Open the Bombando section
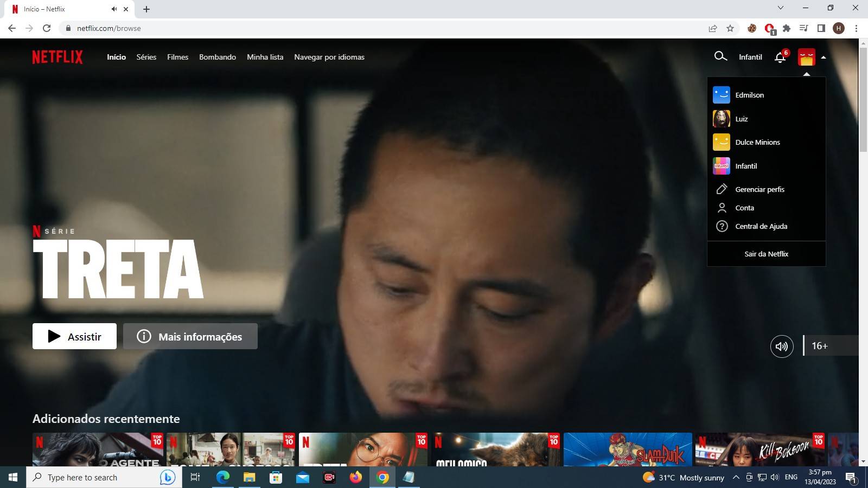The image size is (868, 488). pyautogui.click(x=218, y=57)
